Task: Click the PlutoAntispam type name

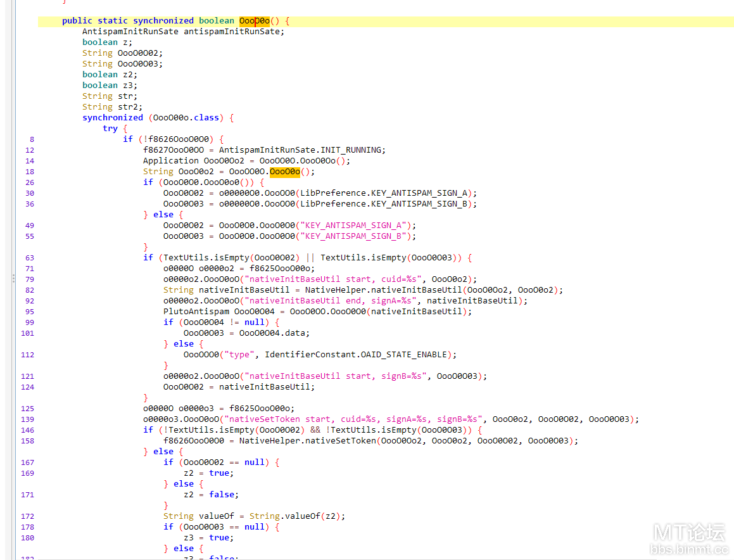Action: [x=196, y=312]
